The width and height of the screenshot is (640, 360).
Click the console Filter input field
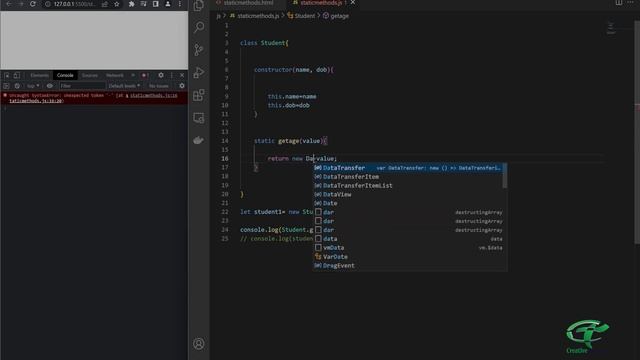82,86
